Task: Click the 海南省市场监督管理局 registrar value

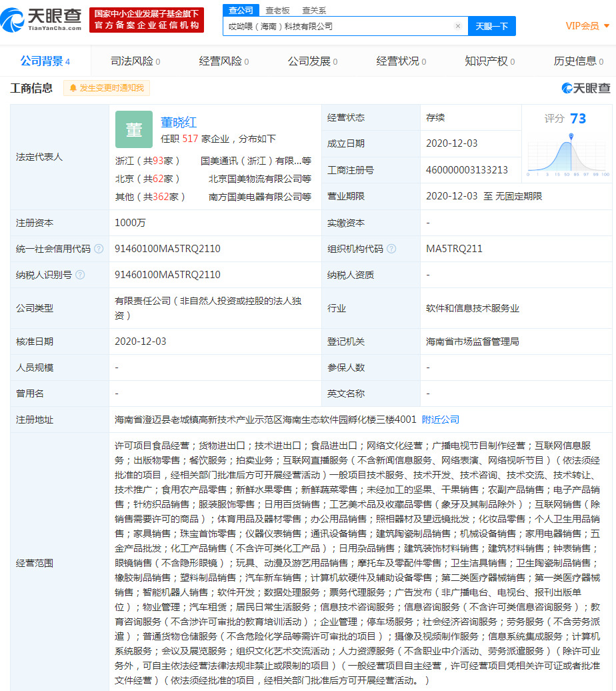Action: [x=473, y=341]
